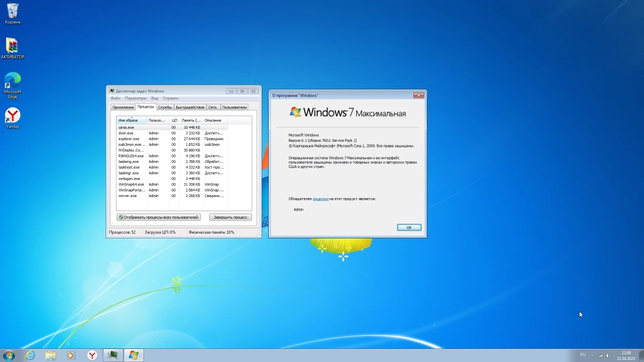Select the dwm.exe process row
644x362 pixels.
click(x=172, y=133)
